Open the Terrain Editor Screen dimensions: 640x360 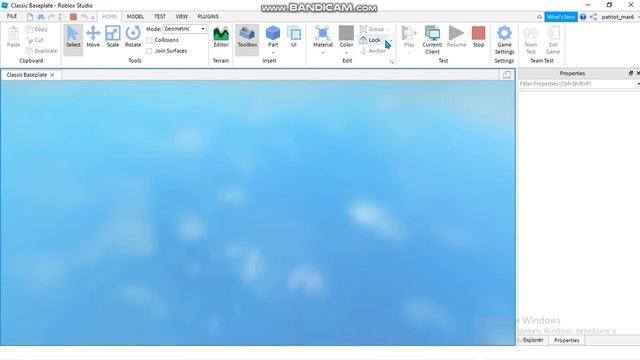click(x=221, y=37)
